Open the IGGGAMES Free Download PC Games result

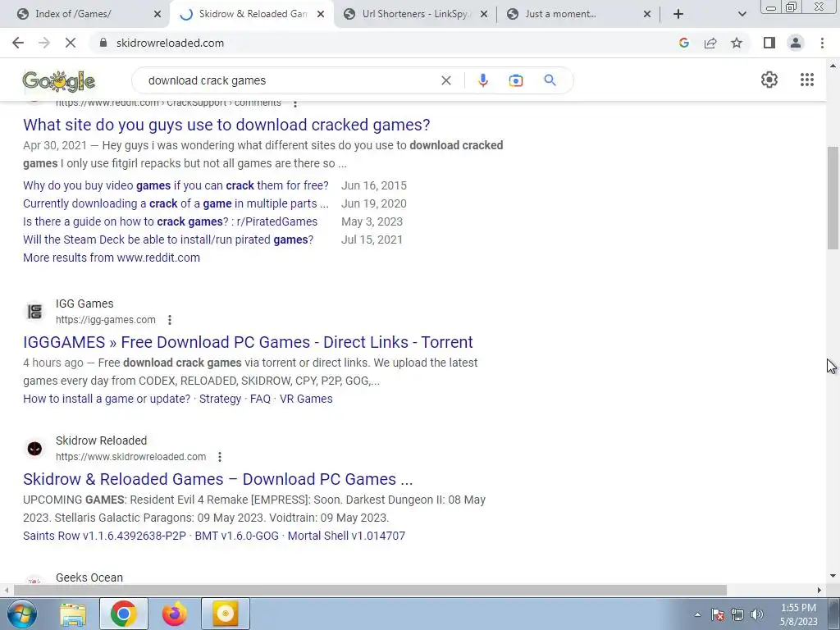click(248, 342)
